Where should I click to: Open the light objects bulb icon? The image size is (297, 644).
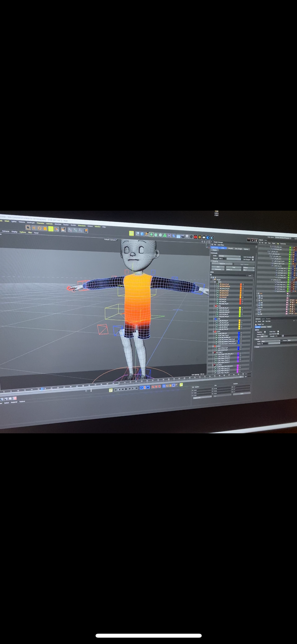187,236
